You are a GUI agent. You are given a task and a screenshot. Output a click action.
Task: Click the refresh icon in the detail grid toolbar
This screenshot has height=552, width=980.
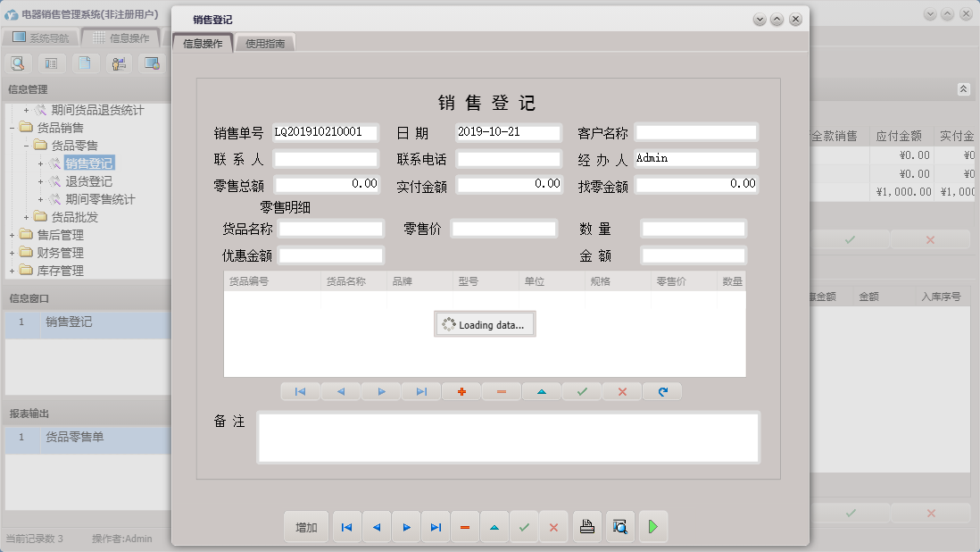point(661,391)
